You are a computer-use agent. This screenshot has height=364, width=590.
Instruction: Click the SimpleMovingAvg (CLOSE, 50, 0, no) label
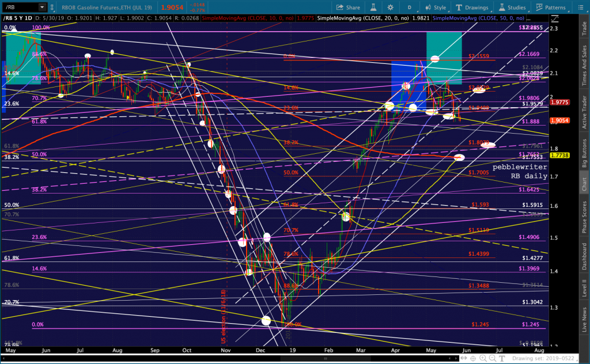(478, 18)
